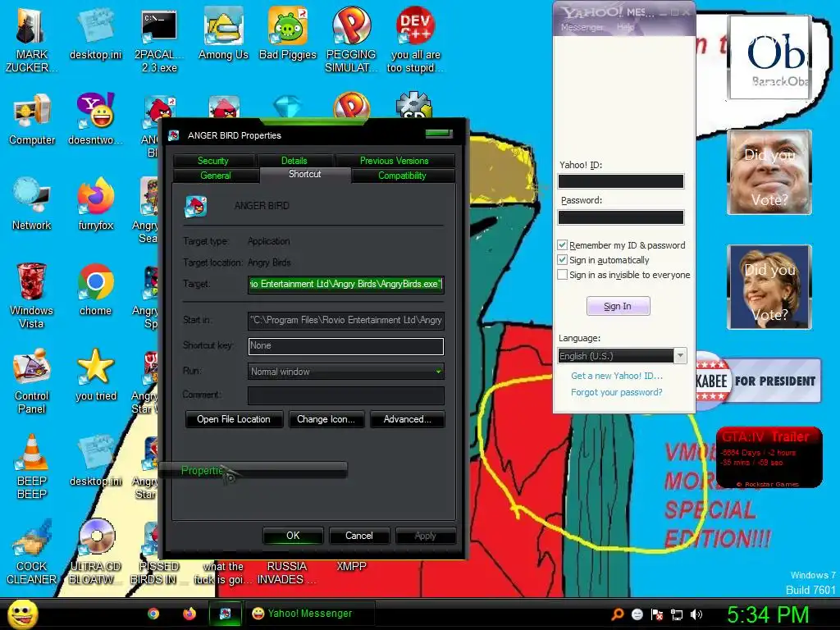
Task: Select the 'you tried' star icon
Action: tap(95, 374)
